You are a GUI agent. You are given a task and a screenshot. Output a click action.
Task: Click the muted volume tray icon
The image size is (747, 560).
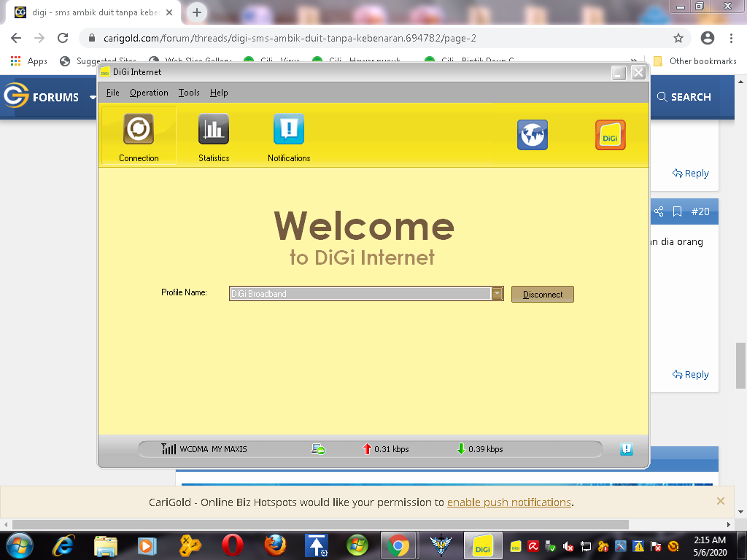(x=568, y=547)
